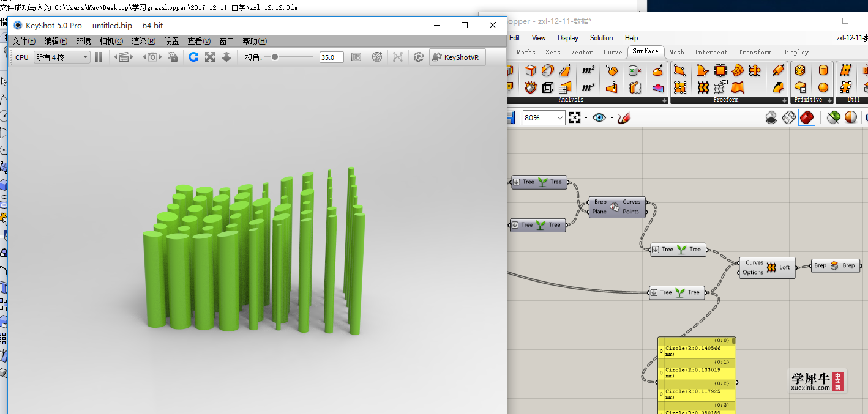Click the KeyShot lock camera icon
Screen dimensions: 868x414
tap(173, 57)
